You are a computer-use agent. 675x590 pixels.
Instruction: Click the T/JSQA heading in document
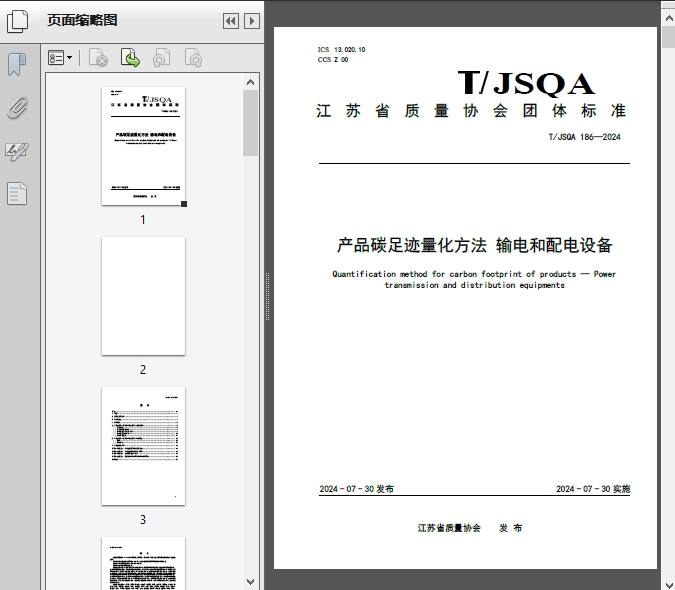pyautogui.click(x=526, y=83)
